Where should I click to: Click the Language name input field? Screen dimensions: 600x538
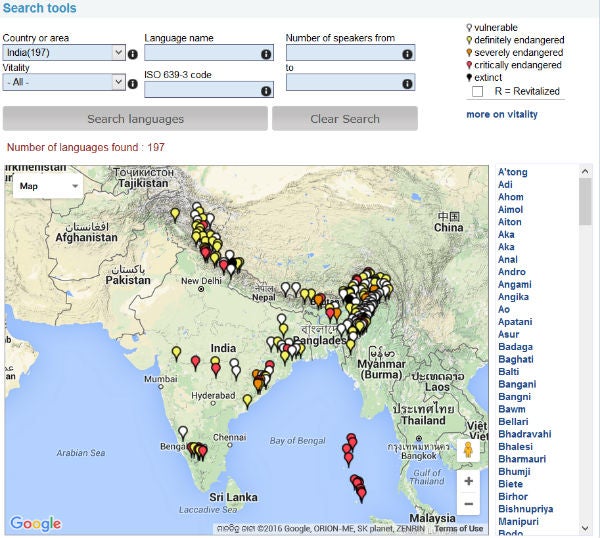pyautogui.click(x=209, y=53)
